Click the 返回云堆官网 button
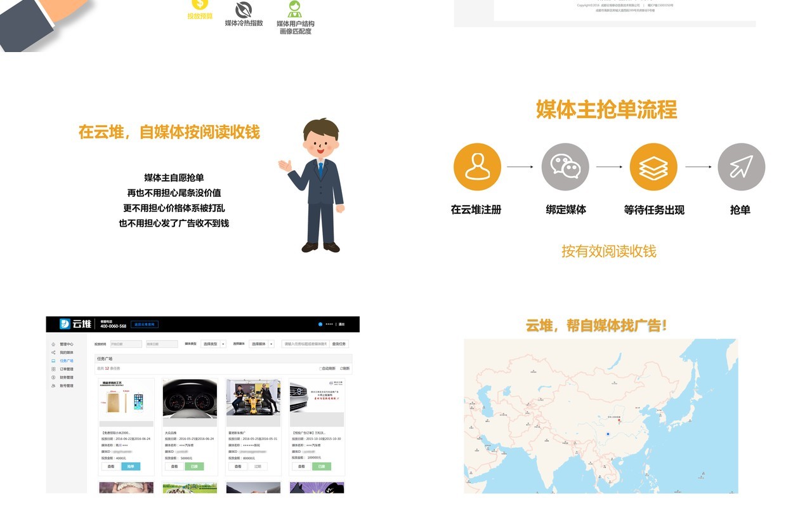812x508 pixels. click(145, 324)
